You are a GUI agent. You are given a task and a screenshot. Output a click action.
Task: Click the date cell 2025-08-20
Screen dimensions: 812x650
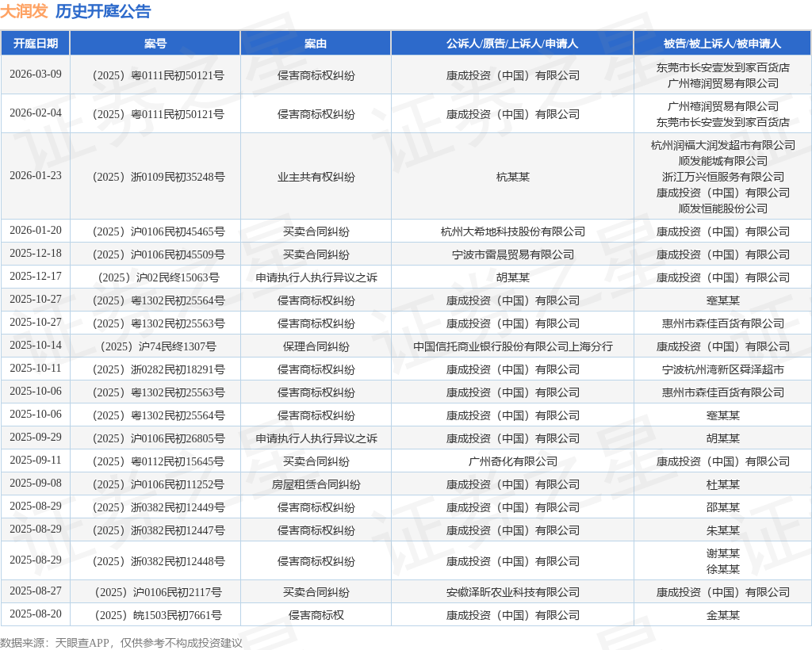pyautogui.click(x=35, y=614)
